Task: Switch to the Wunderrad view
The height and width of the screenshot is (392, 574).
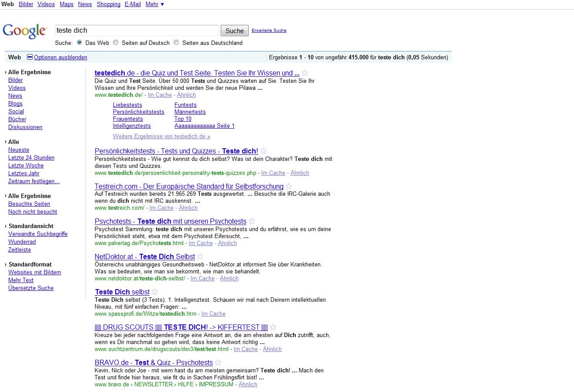Action: 22,242
